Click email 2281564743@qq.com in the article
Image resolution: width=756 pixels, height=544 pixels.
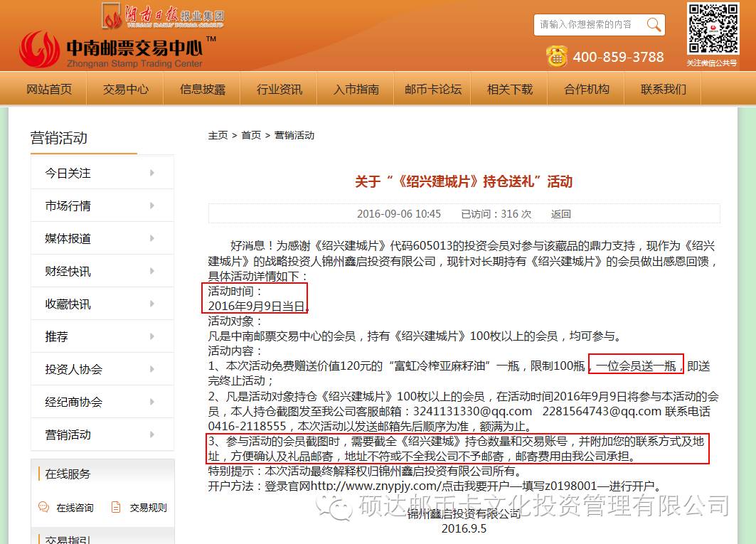coord(602,411)
